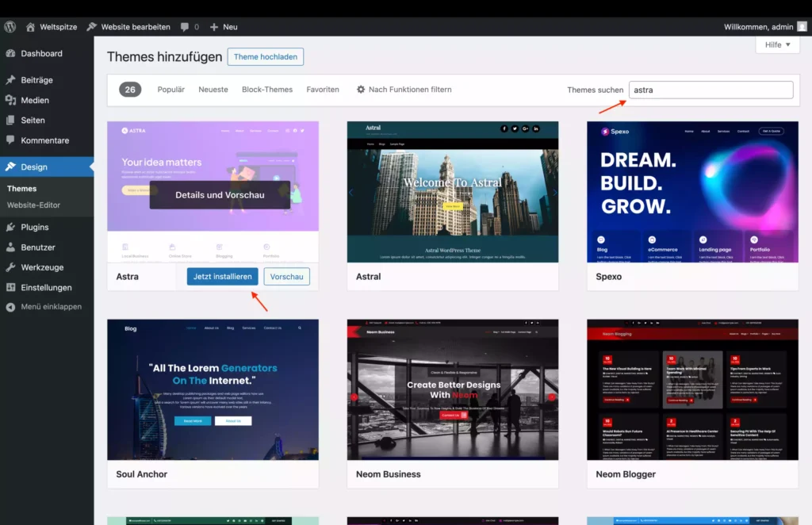Screen dimensions: 812x525
Task: Click the Astra theme name
Action: click(128, 277)
